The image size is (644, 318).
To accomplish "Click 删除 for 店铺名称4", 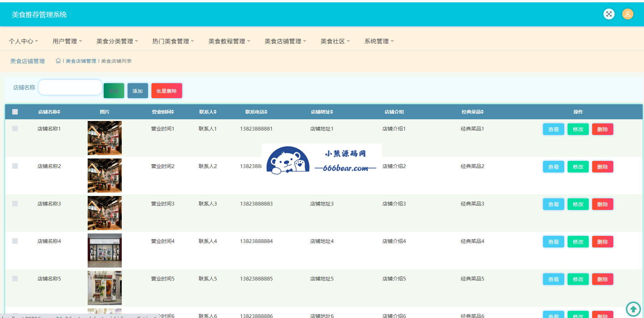I will [603, 242].
